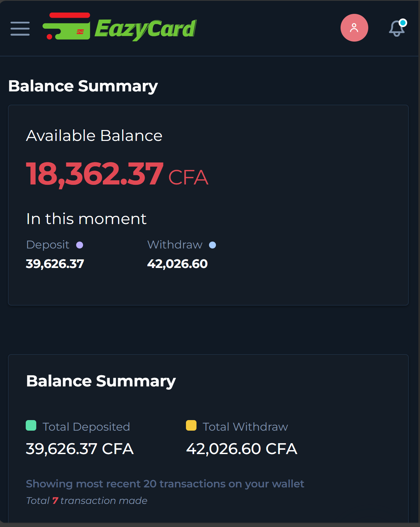Click the EazyCard logo
Viewport: 420px width, 527px height.
click(120, 27)
